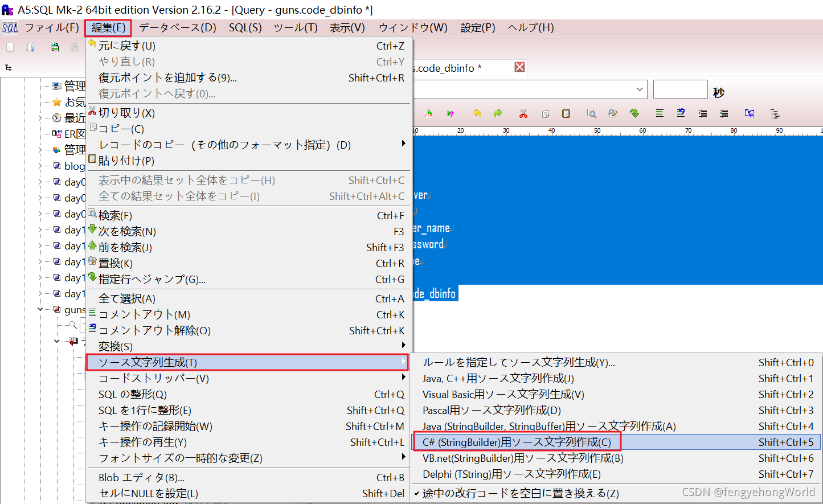Click the CSV export toolbar icon
The image size is (823, 504).
429,113
